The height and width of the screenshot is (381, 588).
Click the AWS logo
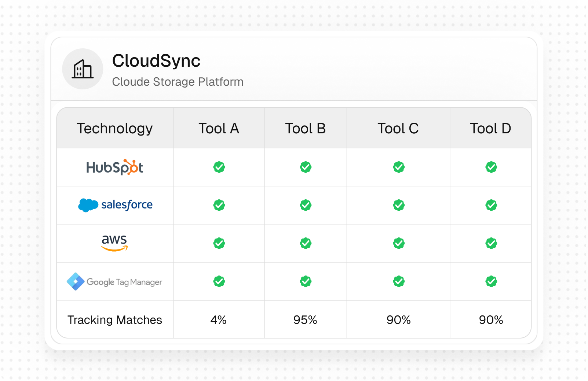point(114,243)
